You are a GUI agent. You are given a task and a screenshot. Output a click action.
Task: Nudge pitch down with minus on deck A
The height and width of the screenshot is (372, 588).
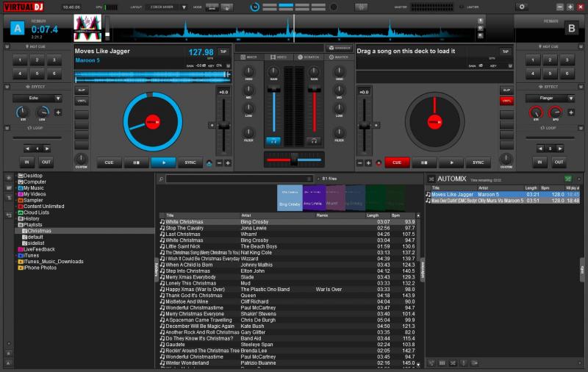(x=219, y=162)
